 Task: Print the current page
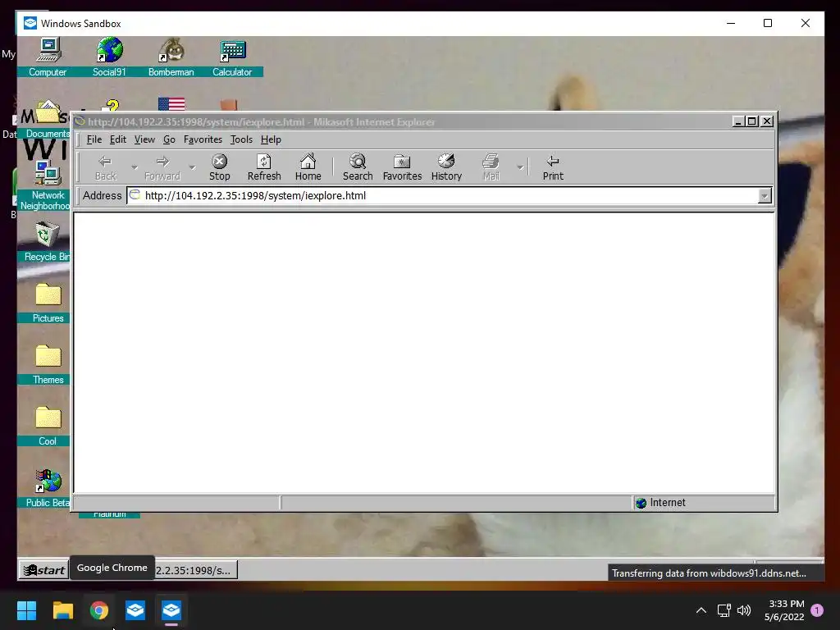tap(553, 167)
